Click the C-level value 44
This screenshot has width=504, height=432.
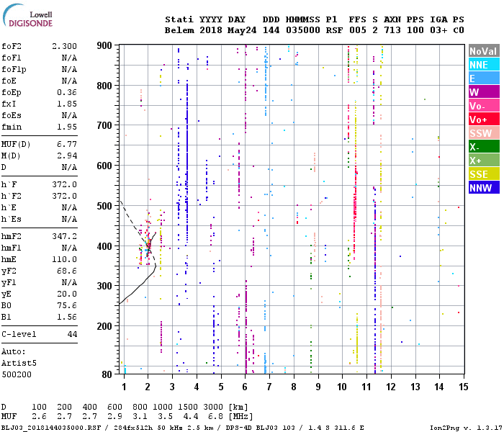pos(72,334)
